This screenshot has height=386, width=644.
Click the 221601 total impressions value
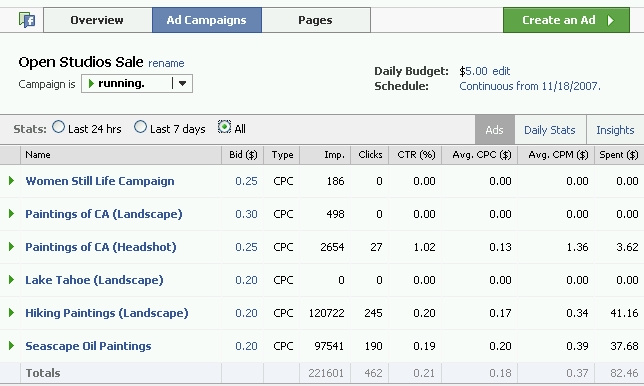coord(326,373)
